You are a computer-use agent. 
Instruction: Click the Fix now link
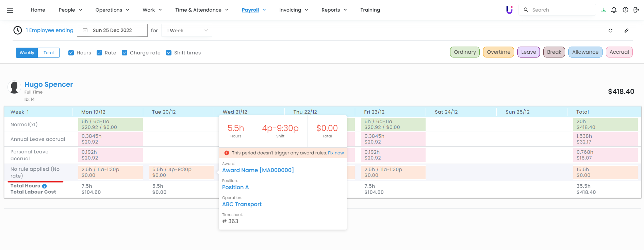click(x=336, y=153)
